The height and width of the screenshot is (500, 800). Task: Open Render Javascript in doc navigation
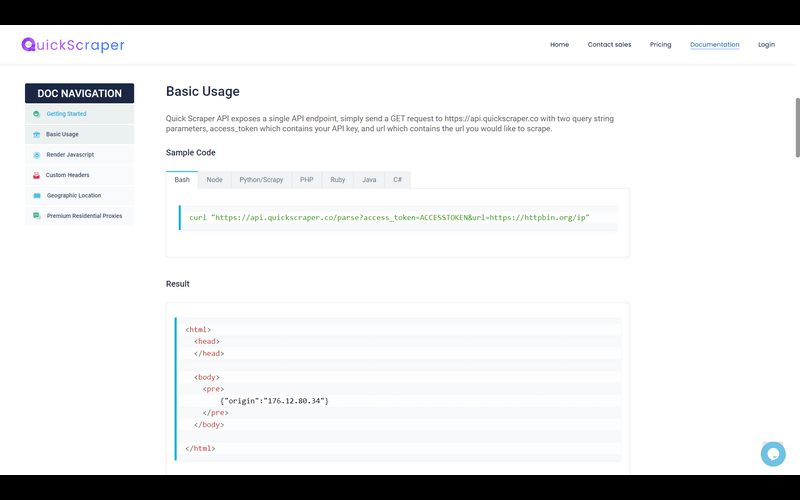point(80,155)
